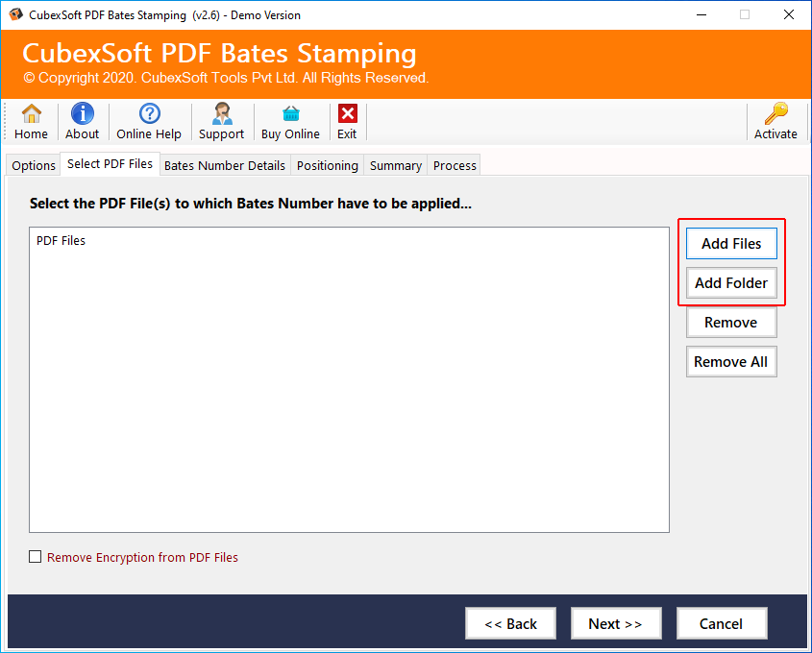The height and width of the screenshot is (653, 812).
Task: Click the CubexSoft title bar app icon
Action: (x=15, y=14)
